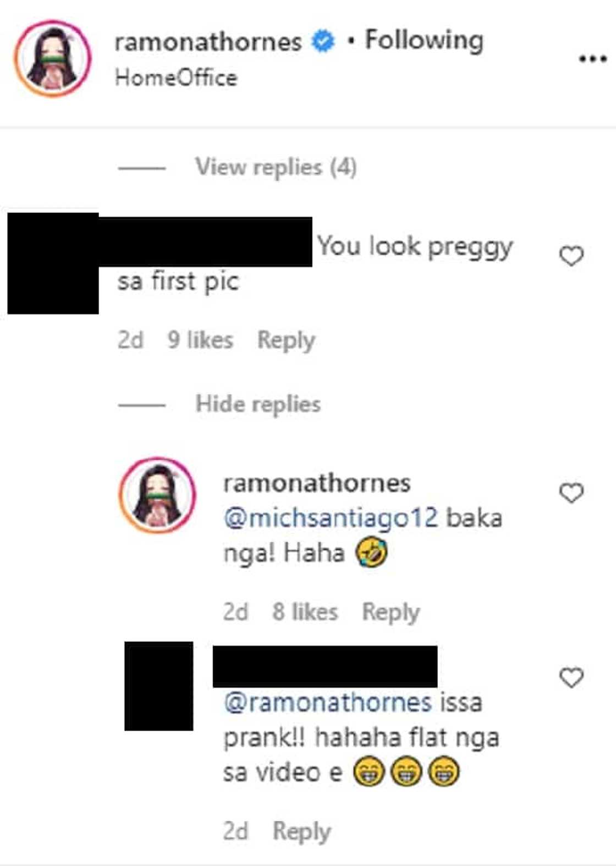Click the blue verified badge

pos(323,42)
